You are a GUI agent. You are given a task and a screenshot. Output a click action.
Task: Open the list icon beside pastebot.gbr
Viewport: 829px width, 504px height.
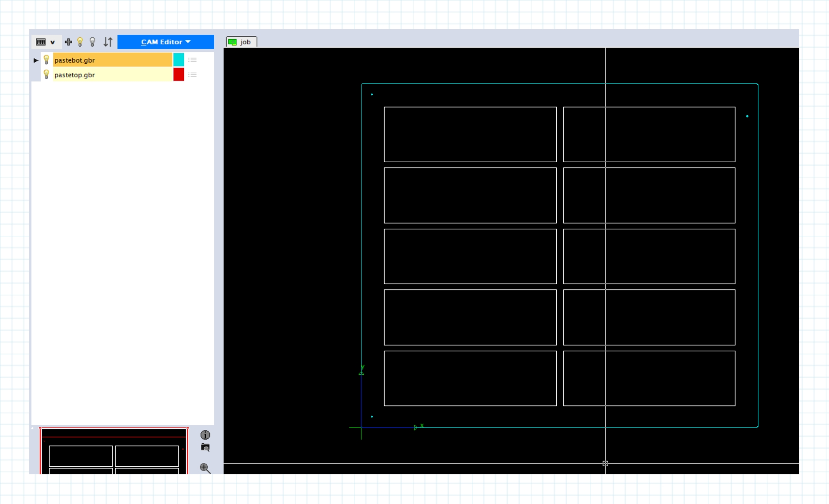(x=192, y=60)
